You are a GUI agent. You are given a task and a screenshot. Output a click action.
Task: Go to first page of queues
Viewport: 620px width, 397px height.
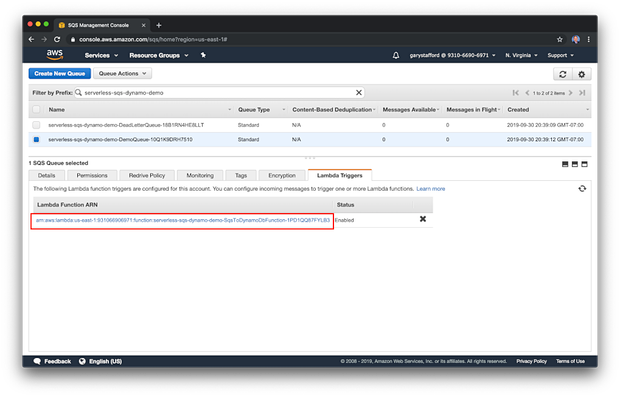click(516, 93)
